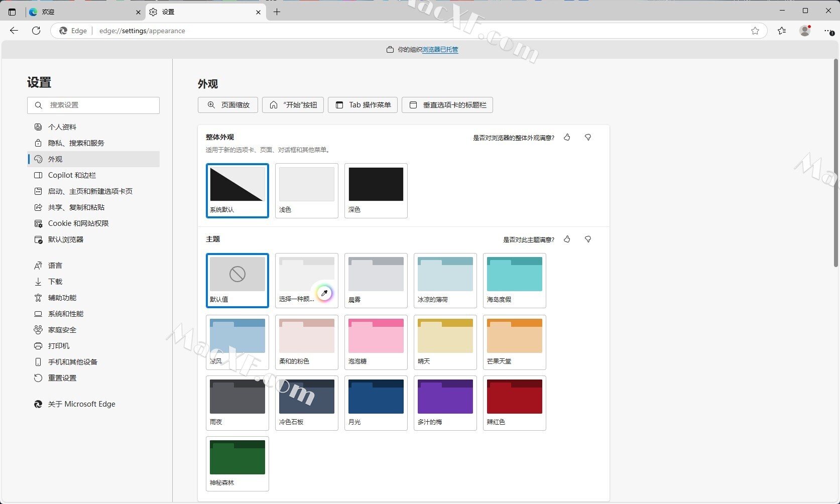The width and height of the screenshot is (840, 504).
Task: Open 默认浏览器 settings
Action: pyautogui.click(x=93, y=239)
